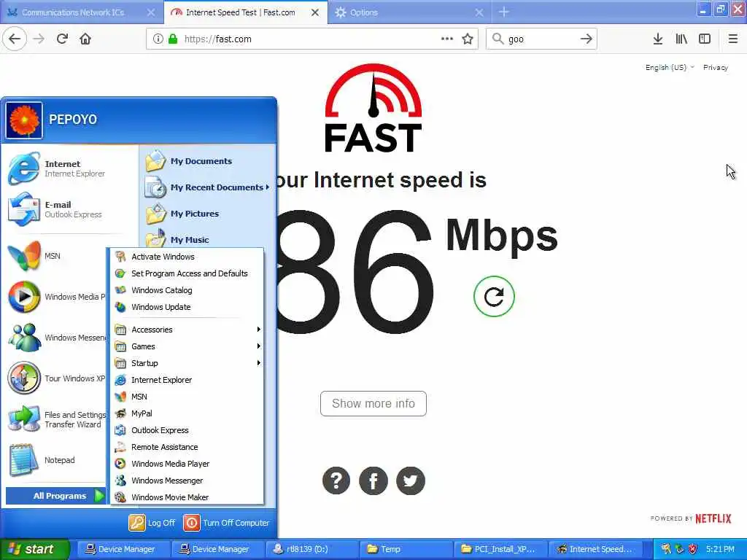The height and width of the screenshot is (560, 747).
Task: Open the FAST help question mark icon
Action: 336,481
